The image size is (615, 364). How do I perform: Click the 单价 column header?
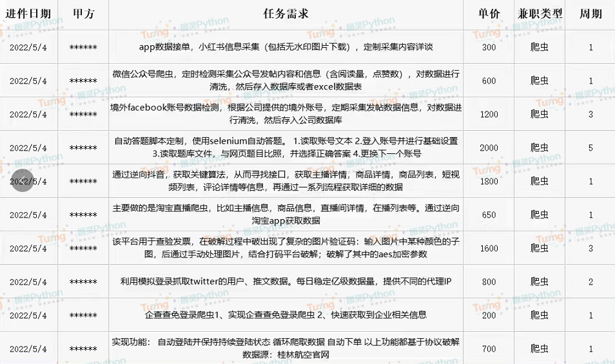(x=489, y=14)
